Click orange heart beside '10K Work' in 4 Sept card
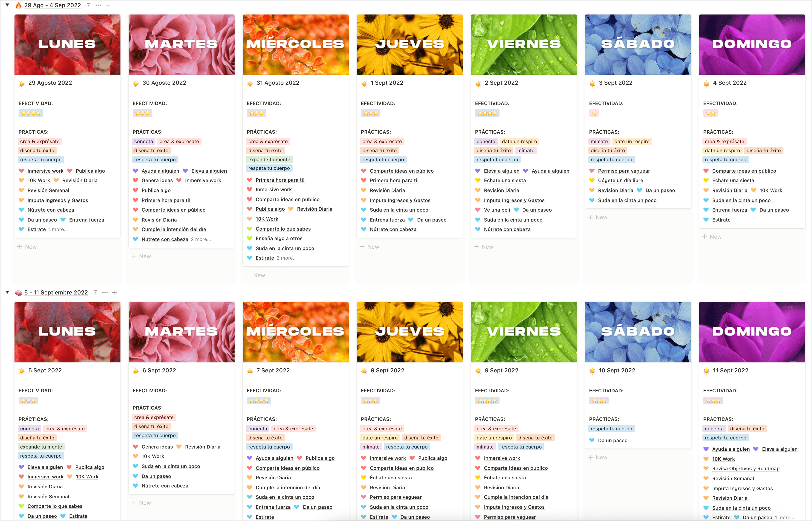 pyautogui.click(x=754, y=191)
